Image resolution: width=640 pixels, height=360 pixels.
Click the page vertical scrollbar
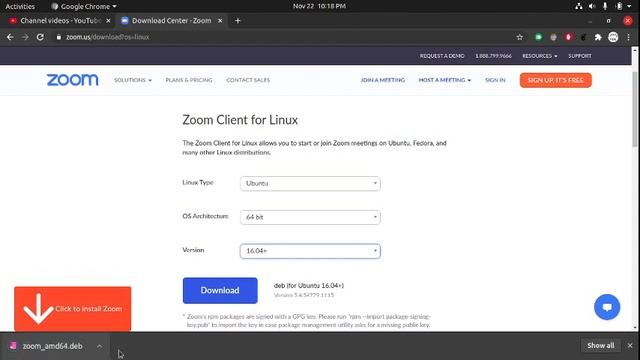pyautogui.click(x=635, y=110)
